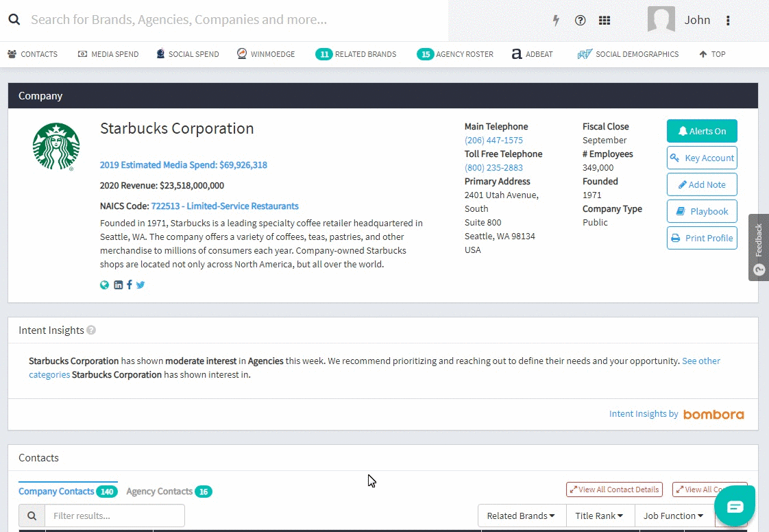Screen dimensions: 769x532
Task: Click the filter results search icon
Action: [32, 516]
